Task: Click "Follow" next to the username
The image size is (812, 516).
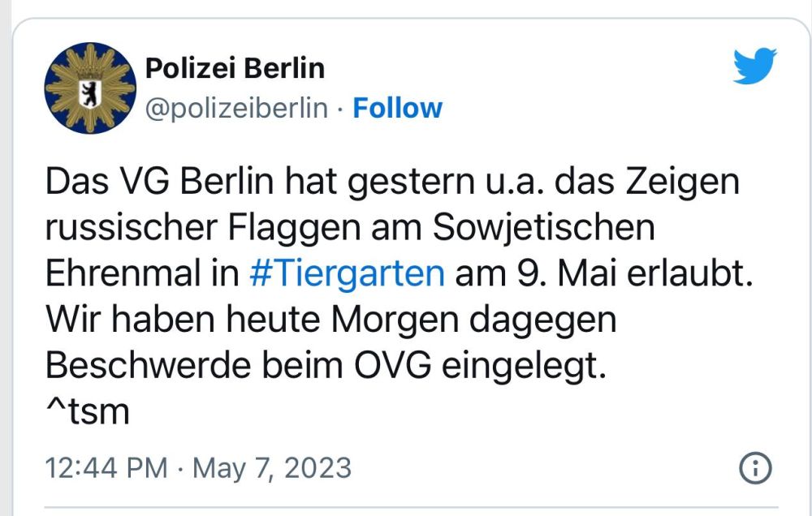Action: point(397,107)
